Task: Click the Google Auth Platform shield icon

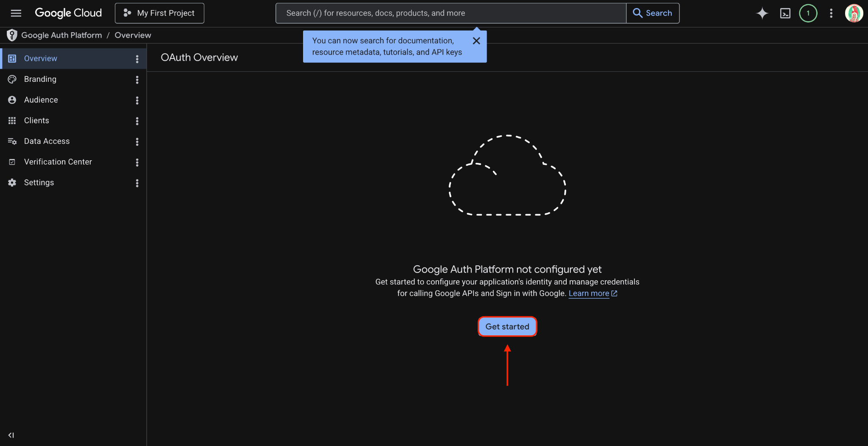Action: (12, 35)
